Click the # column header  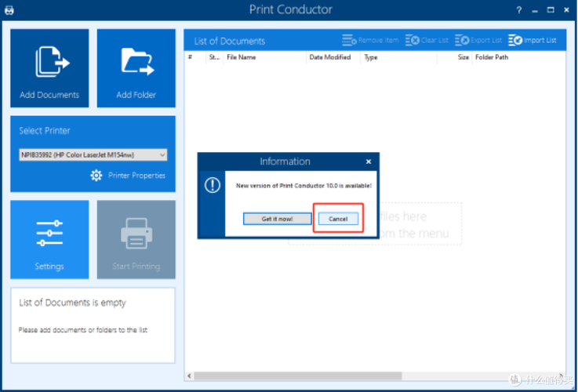coord(195,57)
